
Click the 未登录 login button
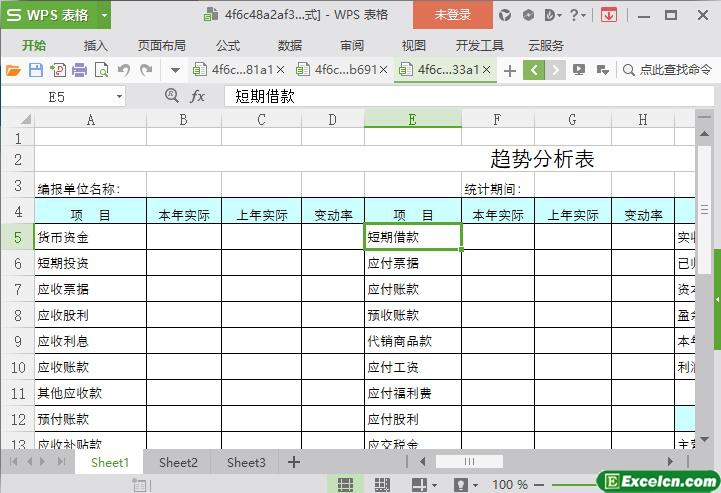pyautogui.click(x=453, y=15)
